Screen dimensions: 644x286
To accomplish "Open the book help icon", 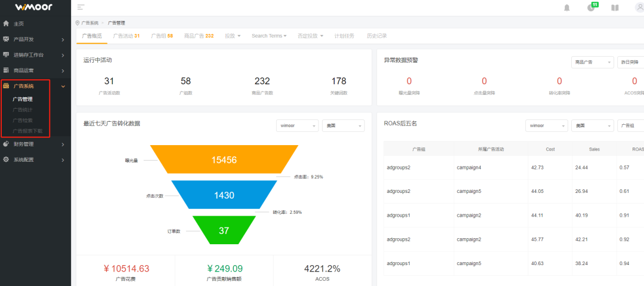I will (614, 8).
